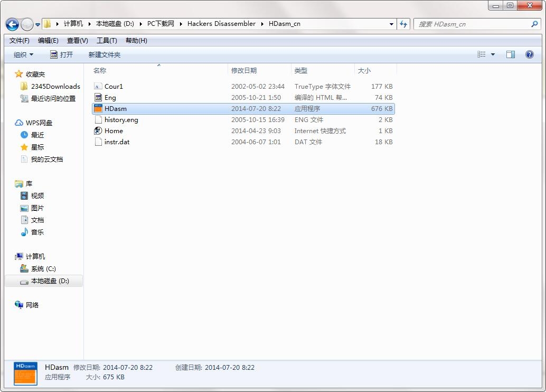Click the Back navigation arrow button
The image size is (546, 392).
click(13, 24)
